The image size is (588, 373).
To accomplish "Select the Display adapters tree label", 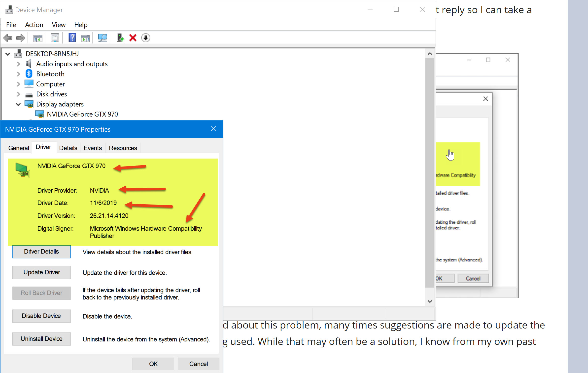I will pyautogui.click(x=60, y=104).
